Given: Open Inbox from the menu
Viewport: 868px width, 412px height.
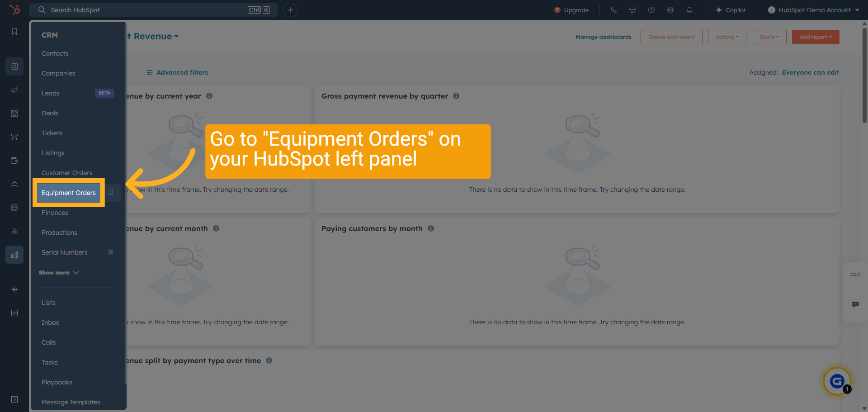Looking at the screenshot, I should click(50, 322).
